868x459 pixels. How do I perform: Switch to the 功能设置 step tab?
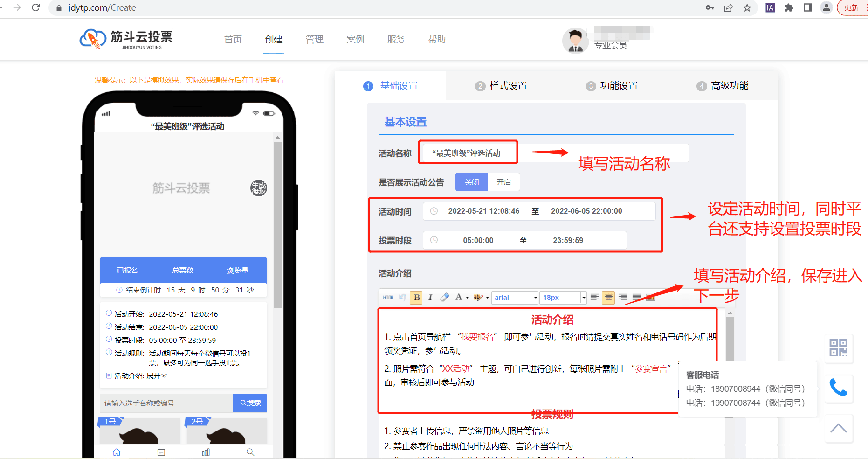tap(612, 85)
